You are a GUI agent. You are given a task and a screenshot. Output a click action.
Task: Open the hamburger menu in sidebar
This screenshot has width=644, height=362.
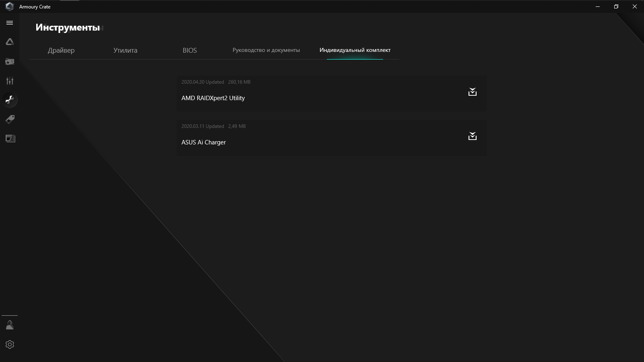pyautogui.click(x=10, y=23)
